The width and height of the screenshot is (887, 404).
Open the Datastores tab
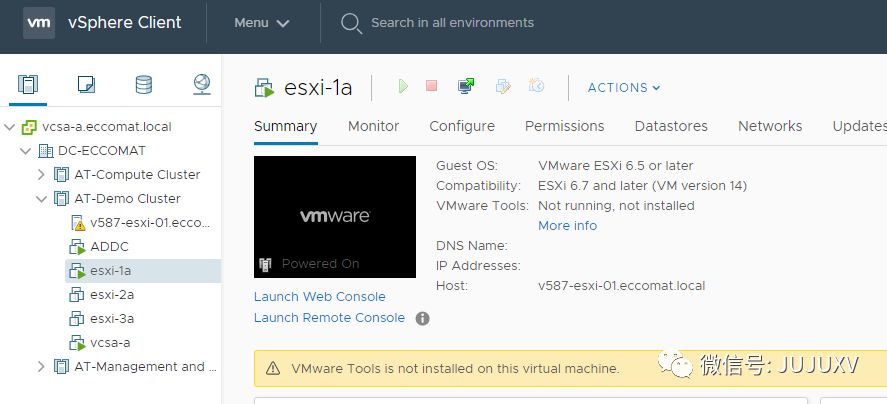671,126
